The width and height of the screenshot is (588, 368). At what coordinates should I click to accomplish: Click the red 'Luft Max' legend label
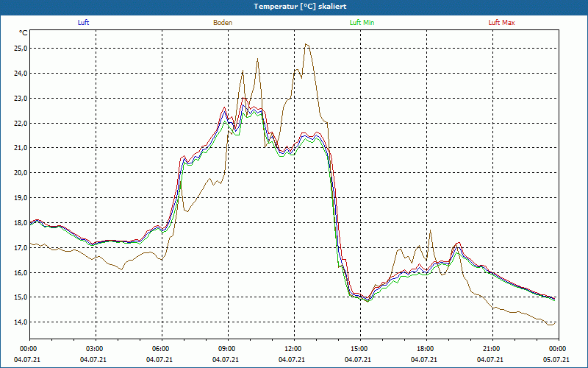[x=501, y=23]
